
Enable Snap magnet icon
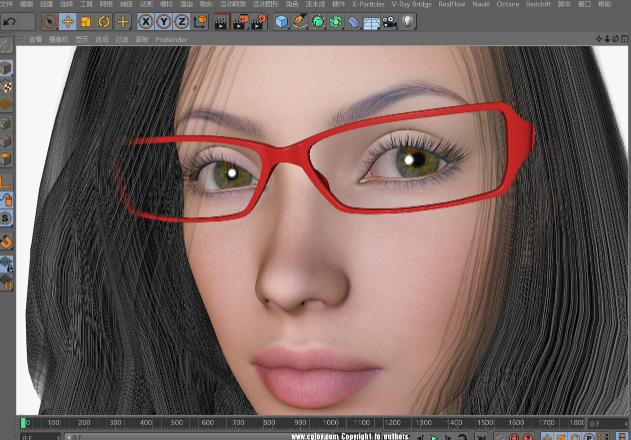(6, 242)
